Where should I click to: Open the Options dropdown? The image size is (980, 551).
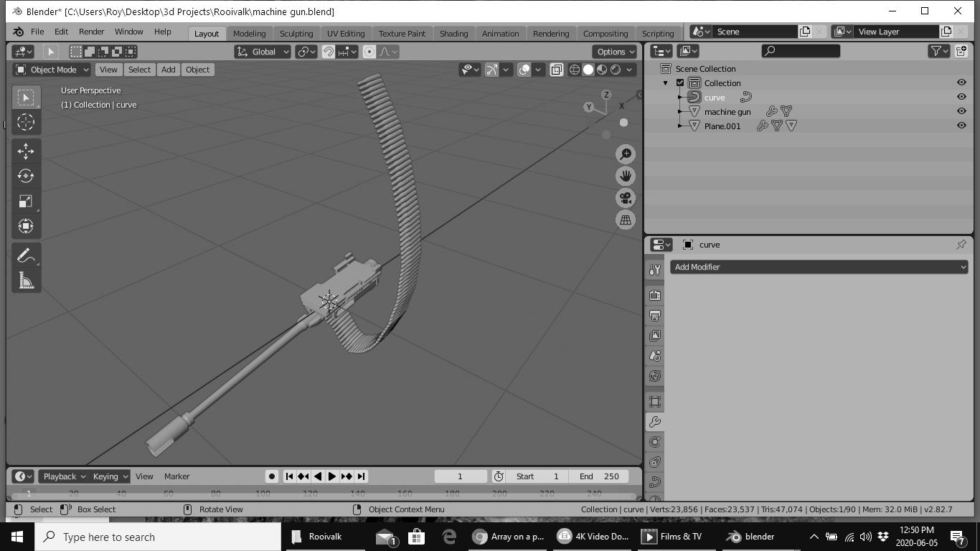point(615,52)
